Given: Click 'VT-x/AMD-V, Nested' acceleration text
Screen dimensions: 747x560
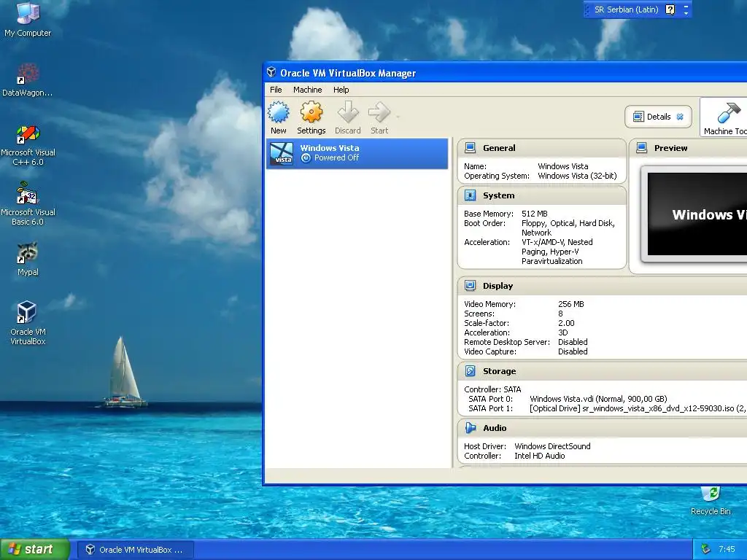Looking at the screenshot, I should click(x=557, y=242).
